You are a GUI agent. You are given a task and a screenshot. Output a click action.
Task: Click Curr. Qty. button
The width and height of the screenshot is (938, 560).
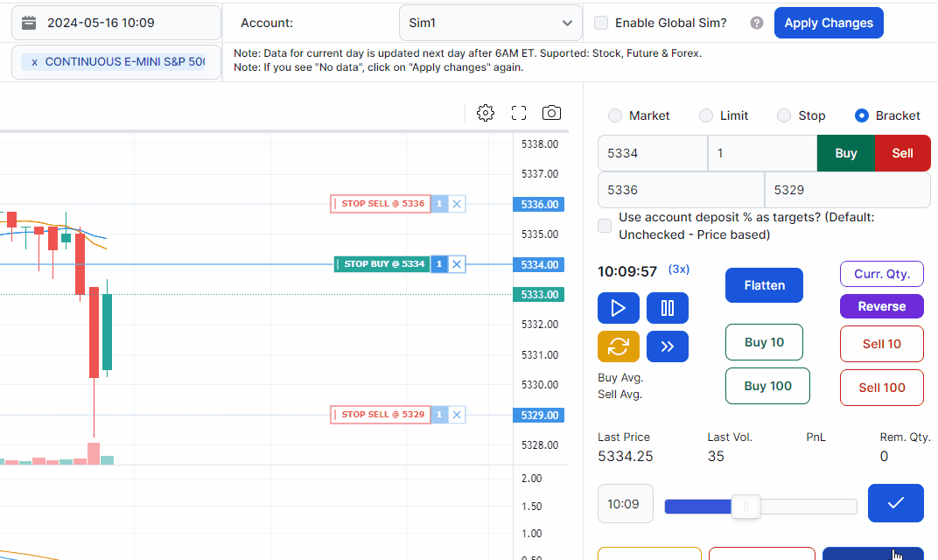point(882,274)
